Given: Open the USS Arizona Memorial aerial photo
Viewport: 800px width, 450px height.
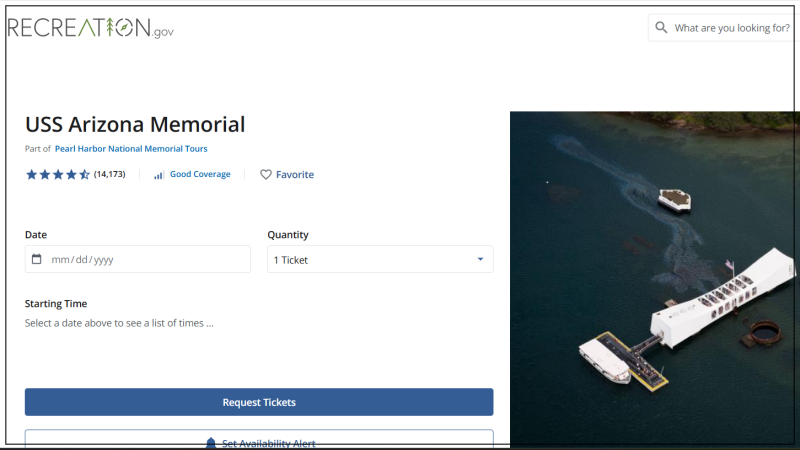Looking at the screenshot, I should click(655, 279).
